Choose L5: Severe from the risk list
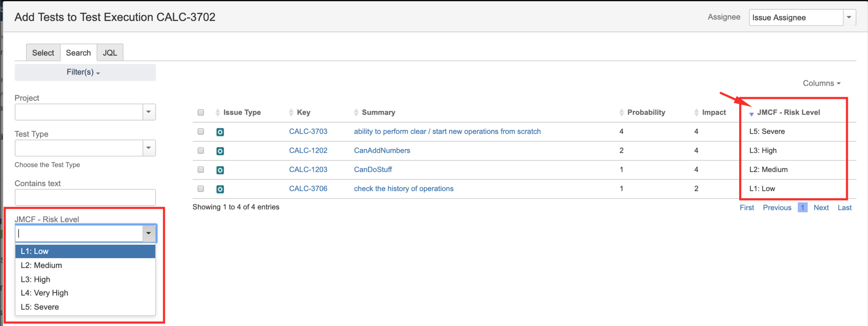 point(85,307)
